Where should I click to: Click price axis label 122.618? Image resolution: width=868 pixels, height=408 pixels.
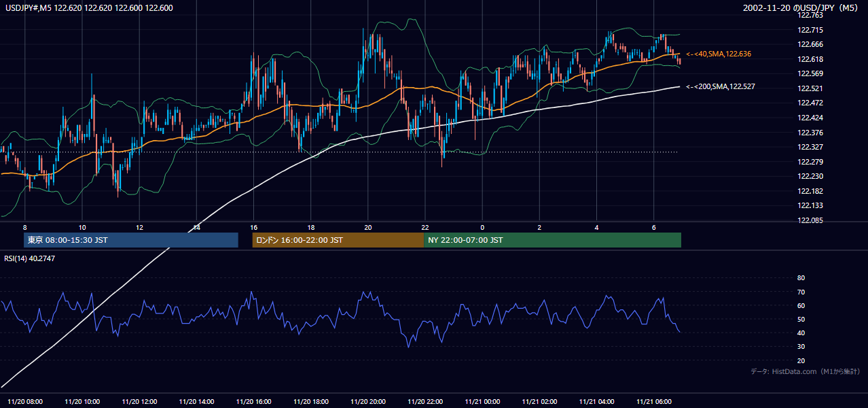pyautogui.click(x=810, y=59)
